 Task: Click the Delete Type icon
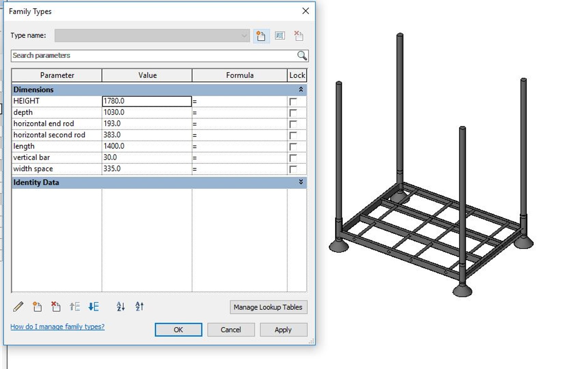[299, 36]
